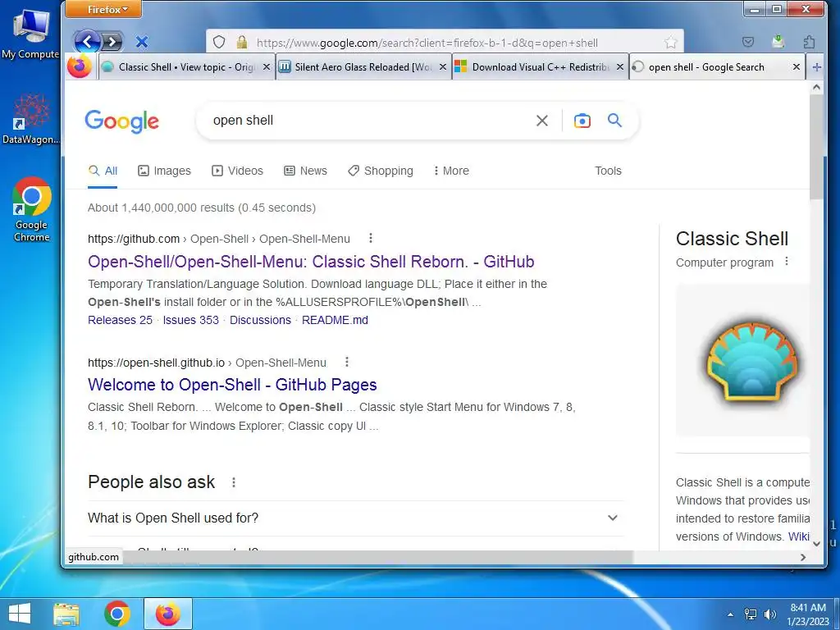Open tracking protection shield icon in address bar
840x630 pixels.
tap(218, 43)
